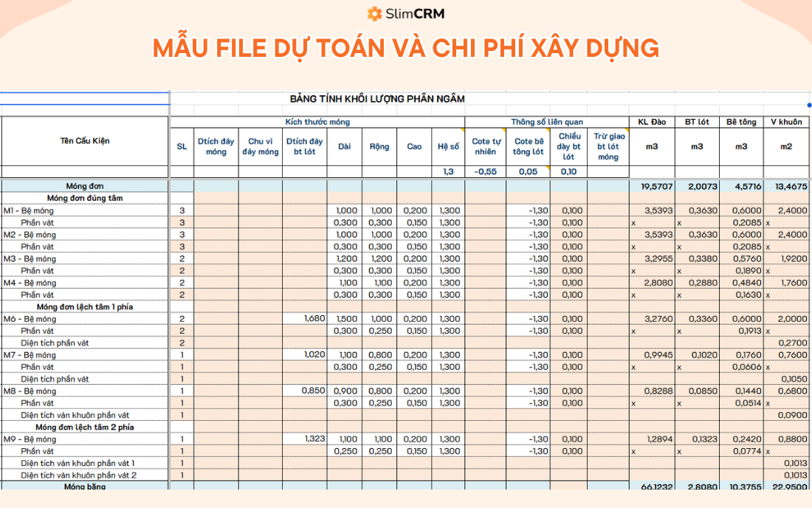Viewport: 812px width, 508px height.
Task: Select the Móng đơn đúng tâm section row
Action: (86, 198)
